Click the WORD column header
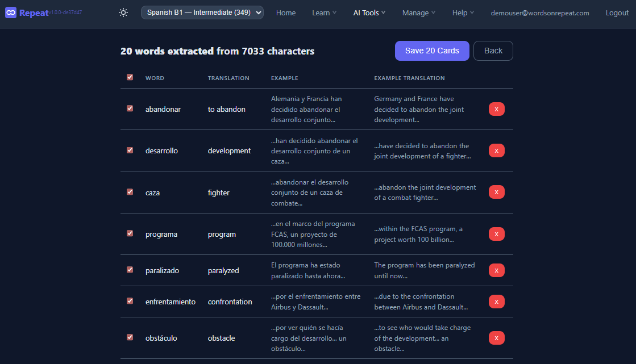636x364 pixels. point(155,78)
